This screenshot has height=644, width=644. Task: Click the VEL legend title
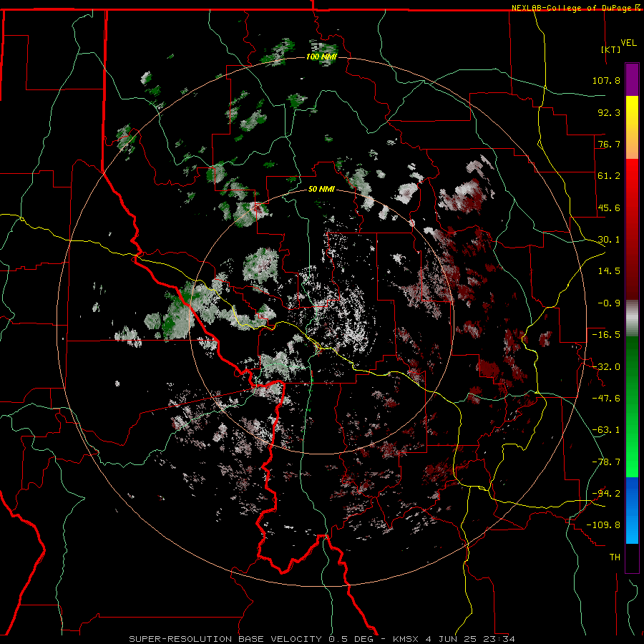click(628, 43)
